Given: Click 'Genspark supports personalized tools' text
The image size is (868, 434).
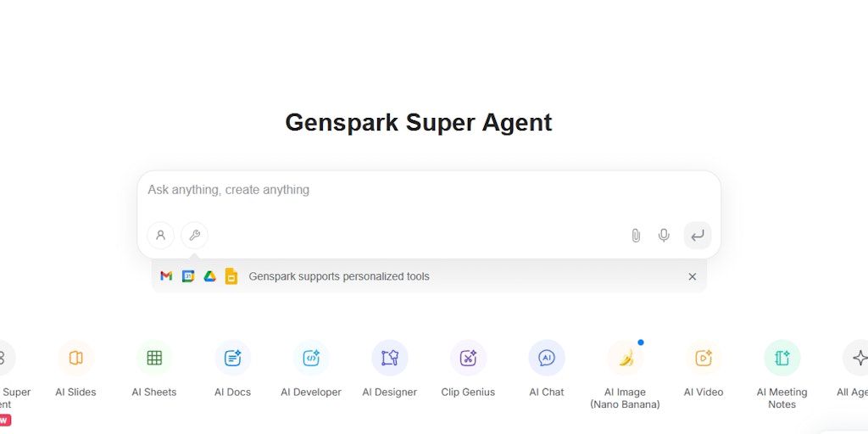Looking at the screenshot, I should tap(339, 276).
